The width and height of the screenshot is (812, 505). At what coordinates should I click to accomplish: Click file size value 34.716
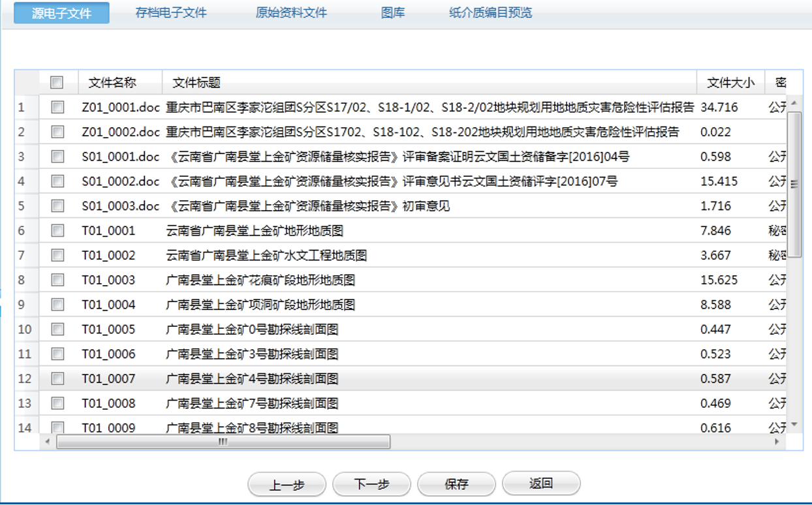(719, 107)
